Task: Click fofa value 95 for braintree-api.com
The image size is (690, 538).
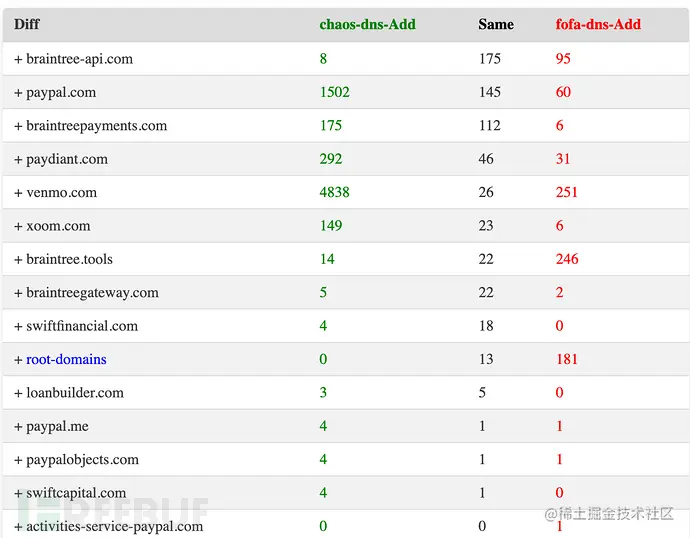Action: [563, 59]
